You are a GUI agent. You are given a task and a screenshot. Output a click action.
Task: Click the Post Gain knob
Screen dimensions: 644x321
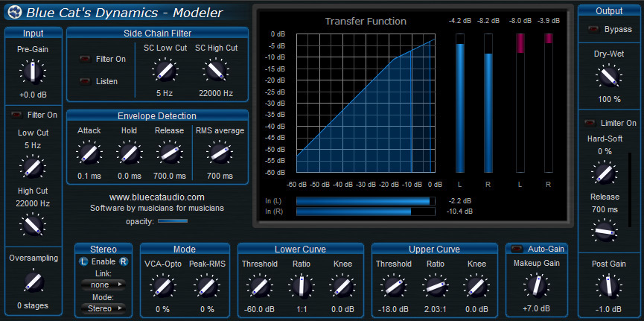(609, 287)
